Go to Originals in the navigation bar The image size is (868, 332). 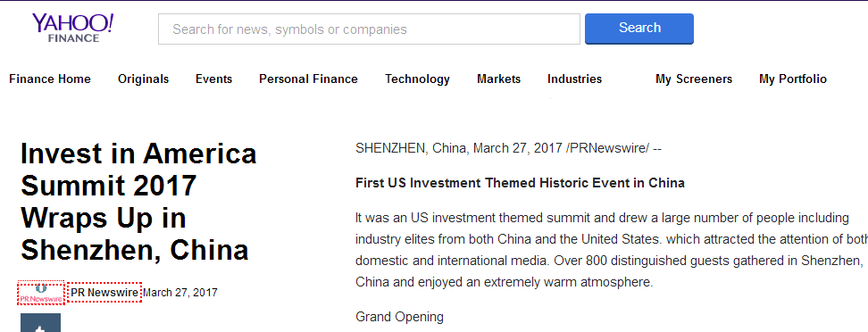tap(144, 79)
